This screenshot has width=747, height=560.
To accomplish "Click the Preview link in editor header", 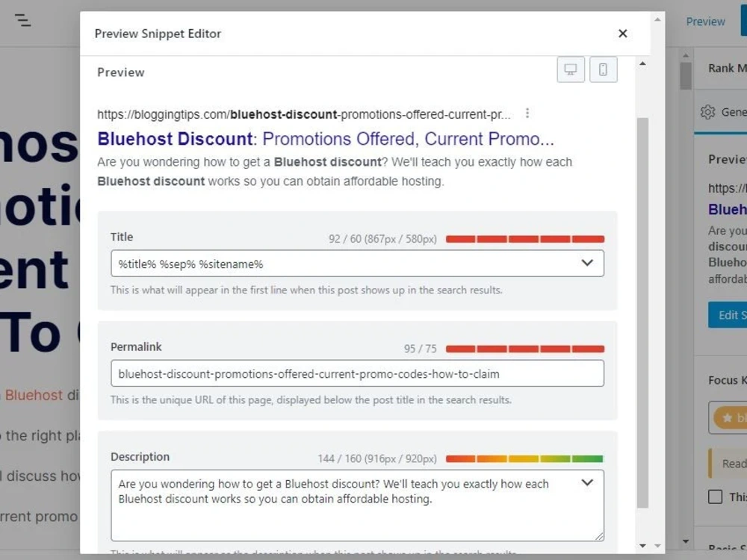I will (x=705, y=22).
